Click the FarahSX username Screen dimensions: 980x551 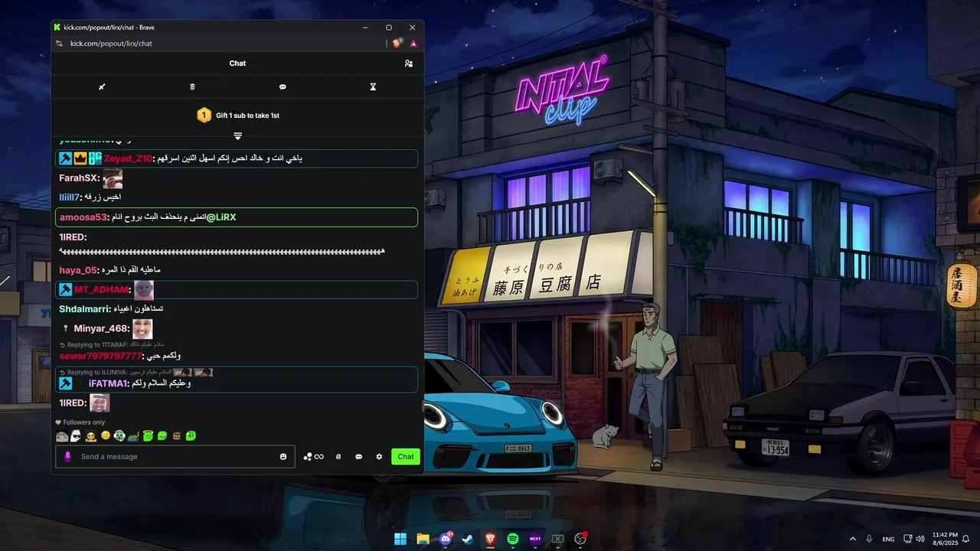pos(80,178)
